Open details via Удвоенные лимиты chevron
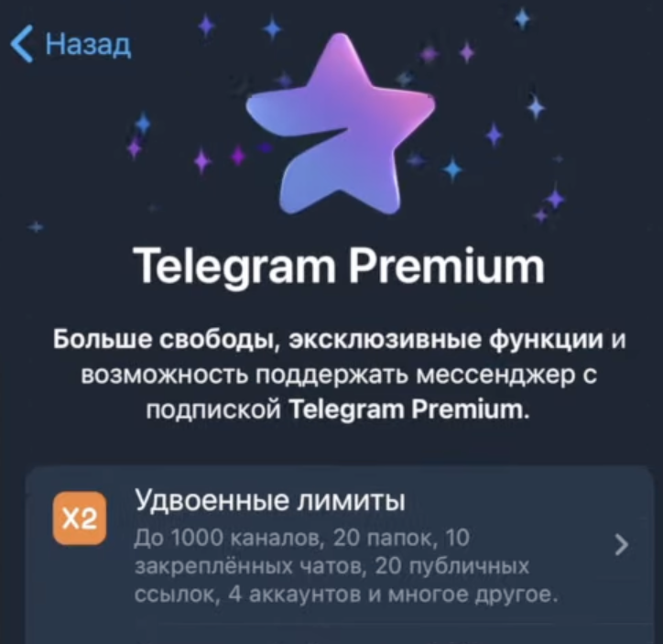Image resolution: width=663 pixels, height=644 pixels. pyautogui.click(x=621, y=544)
